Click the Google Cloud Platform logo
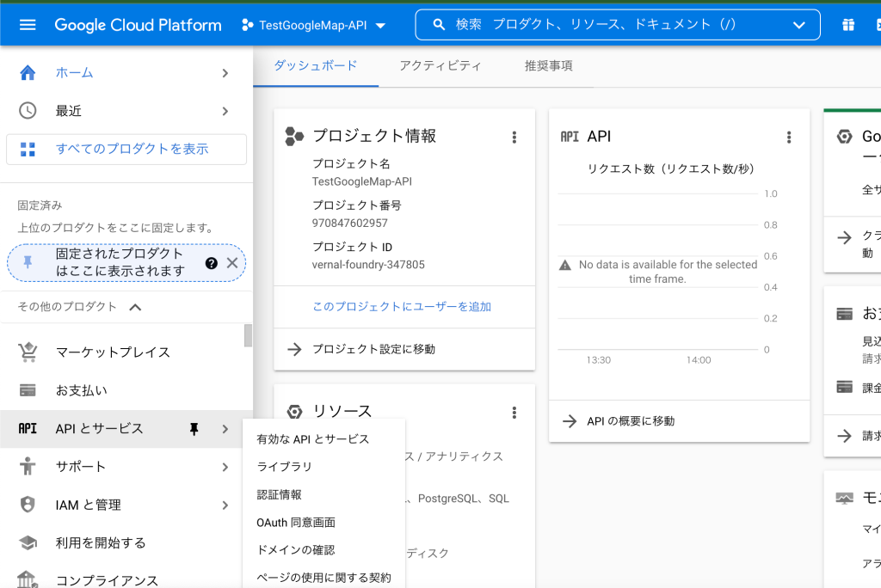 [x=138, y=25]
